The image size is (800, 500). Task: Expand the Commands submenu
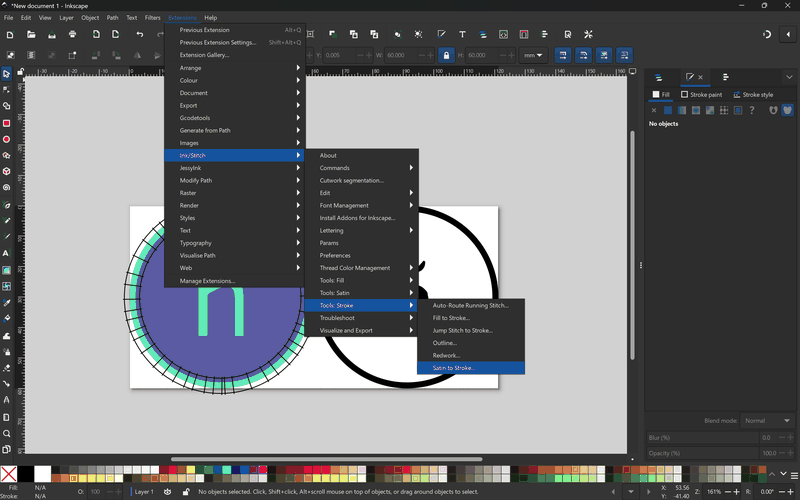point(362,168)
